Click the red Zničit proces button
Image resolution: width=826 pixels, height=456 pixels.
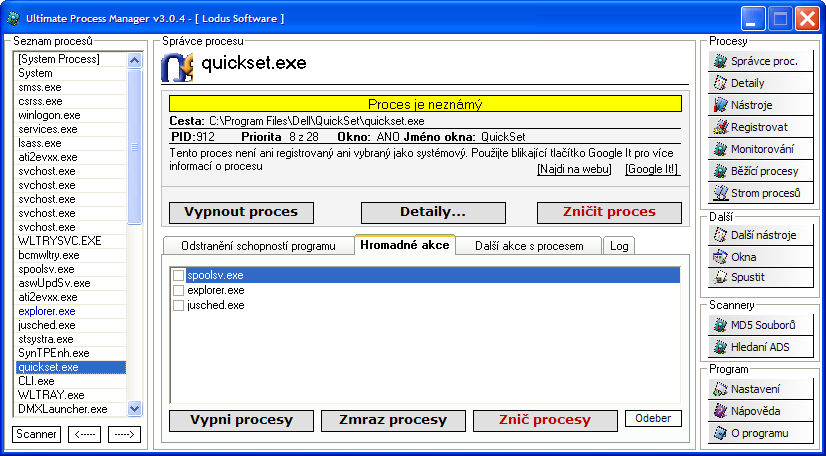(609, 213)
